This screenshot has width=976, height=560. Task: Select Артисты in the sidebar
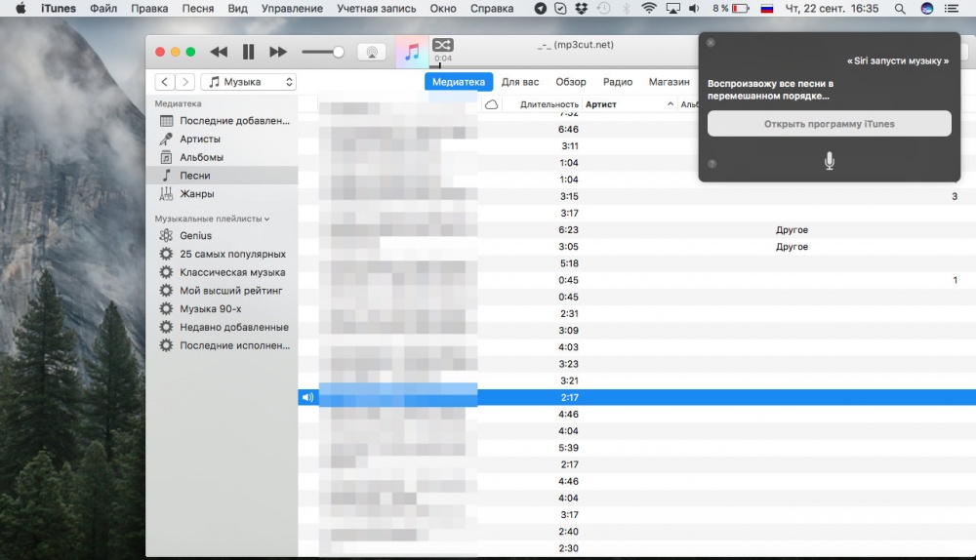[223, 139]
